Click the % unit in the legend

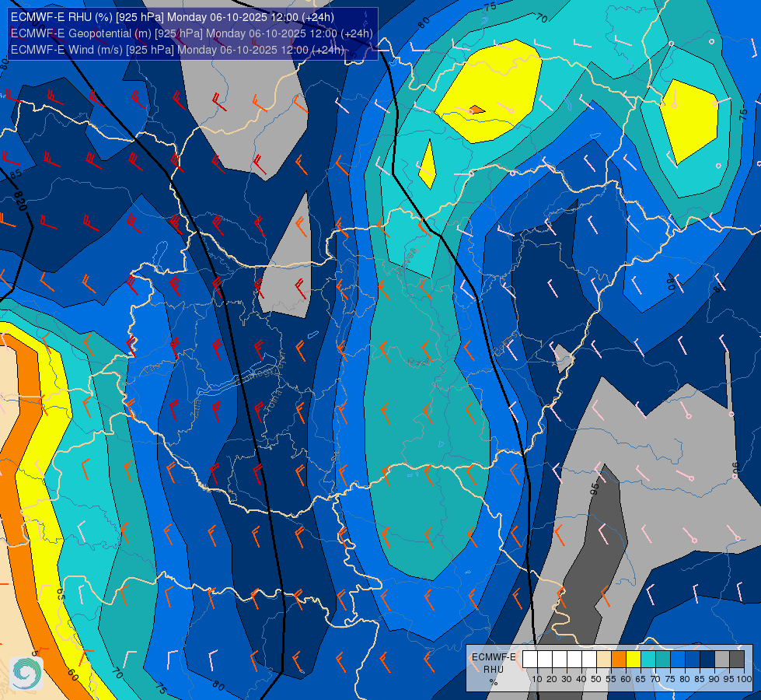[x=494, y=682]
